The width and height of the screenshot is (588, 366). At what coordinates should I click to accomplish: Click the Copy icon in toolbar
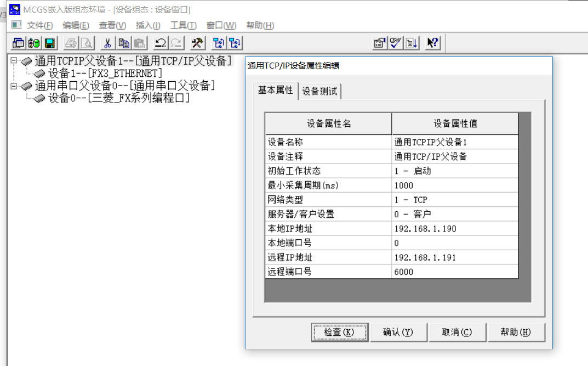(124, 43)
